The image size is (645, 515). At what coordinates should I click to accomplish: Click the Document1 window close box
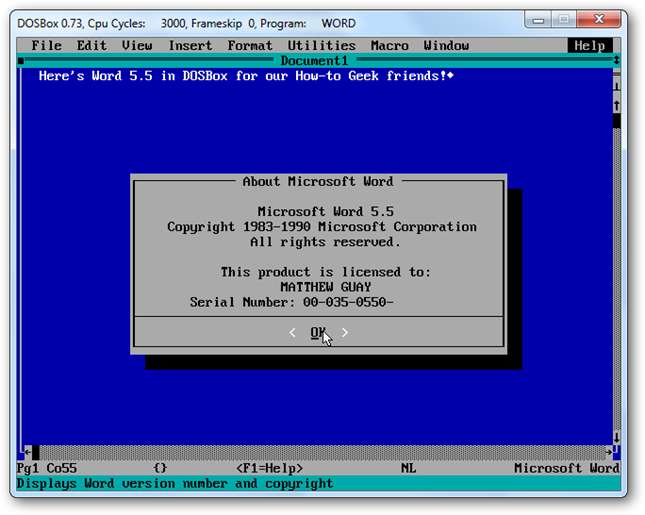[21, 61]
